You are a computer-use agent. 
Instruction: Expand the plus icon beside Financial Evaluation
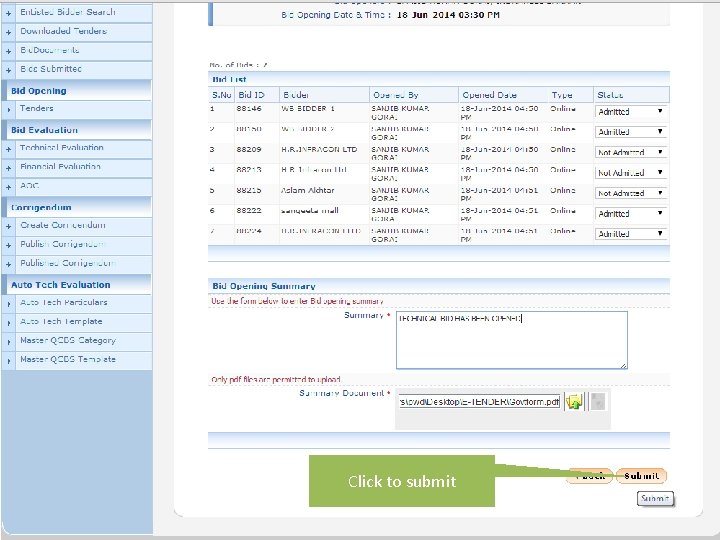8,168
